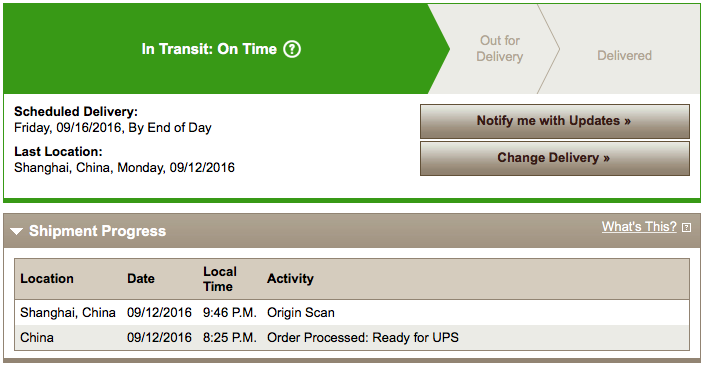The height and width of the screenshot is (366, 705).
Task: Select the Origin Scan activity row
Action: 352,312
